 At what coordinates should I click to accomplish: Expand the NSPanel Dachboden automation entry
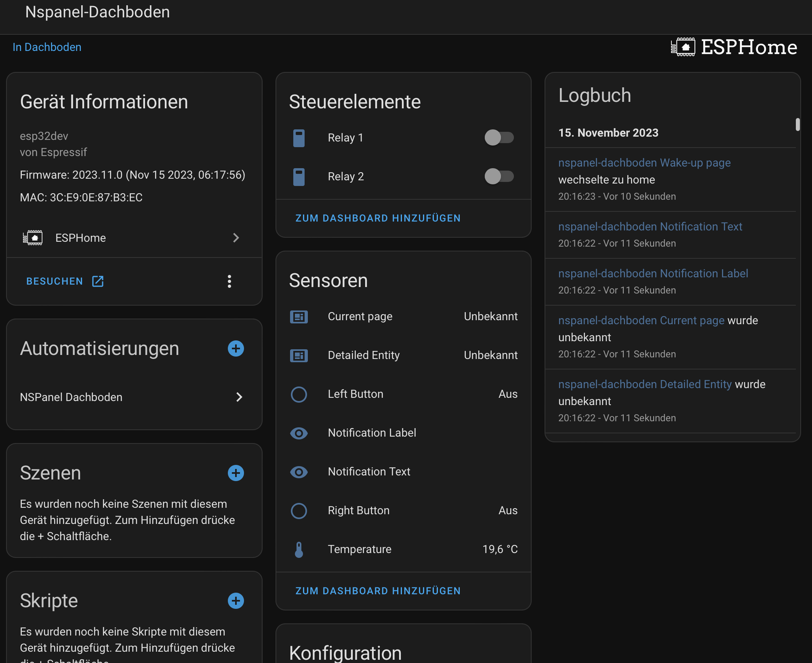click(239, 397)
